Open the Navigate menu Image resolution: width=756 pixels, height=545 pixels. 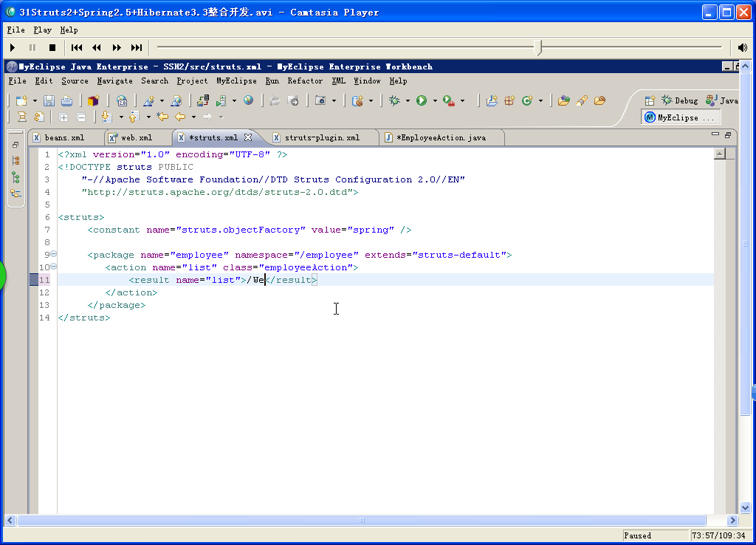114,80
